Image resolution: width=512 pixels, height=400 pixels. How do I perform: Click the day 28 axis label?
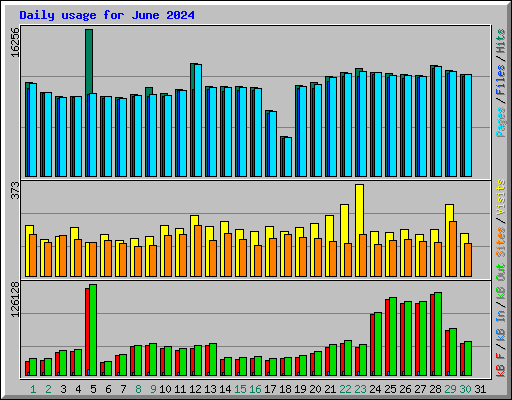[x=435, y=389]
